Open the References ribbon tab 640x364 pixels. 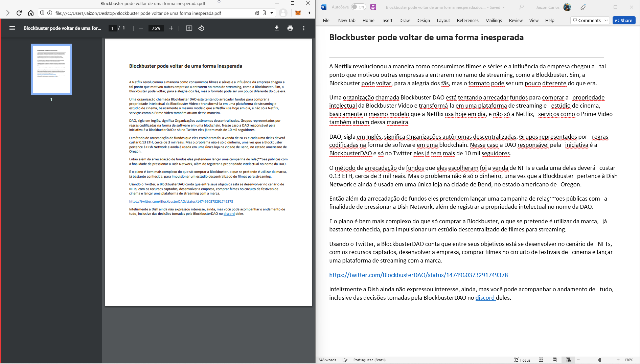468,20
